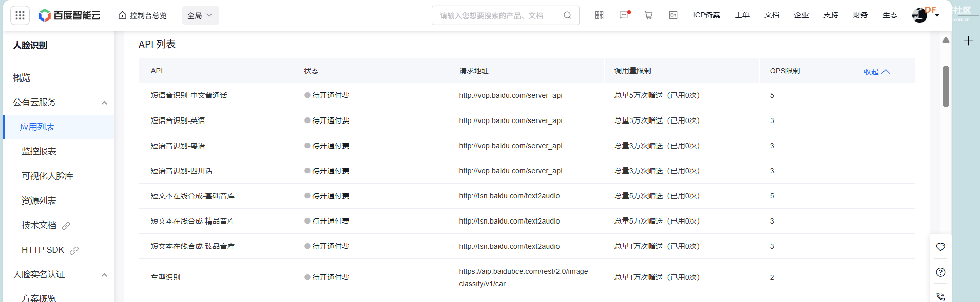Viewport: 980px width, 302px height.
Task: Open HTTP SDK external link
Action: point(43,250)
